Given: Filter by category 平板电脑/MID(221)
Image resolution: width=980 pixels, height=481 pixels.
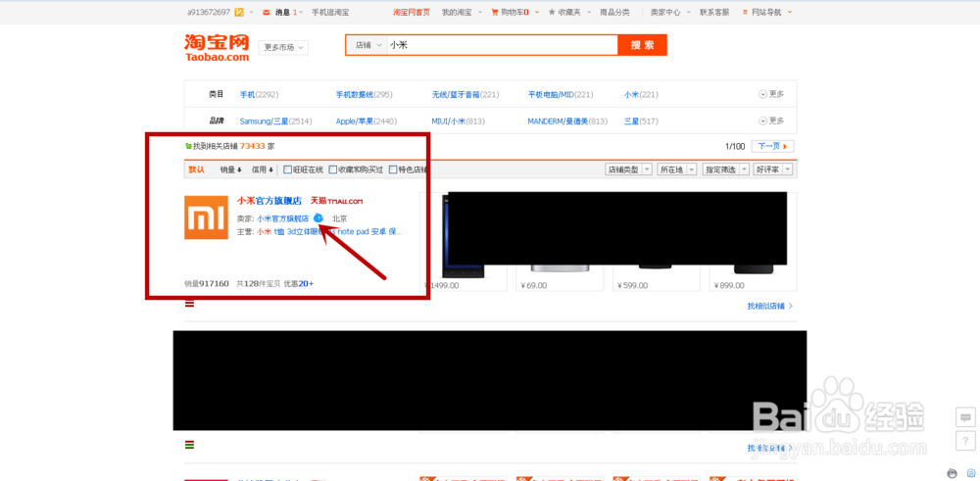Looking at the screenshot, I should tap(561, 94).
